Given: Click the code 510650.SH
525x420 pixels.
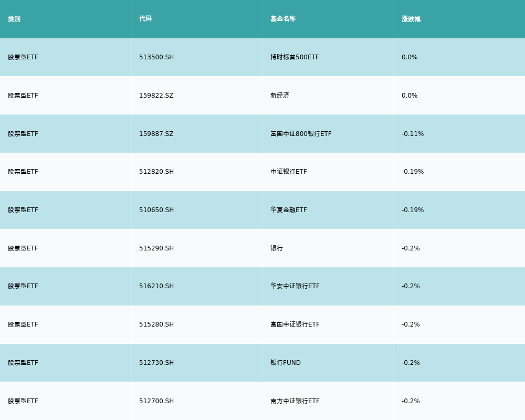Looking at the screenshot, I should click(x=156, y=210).
